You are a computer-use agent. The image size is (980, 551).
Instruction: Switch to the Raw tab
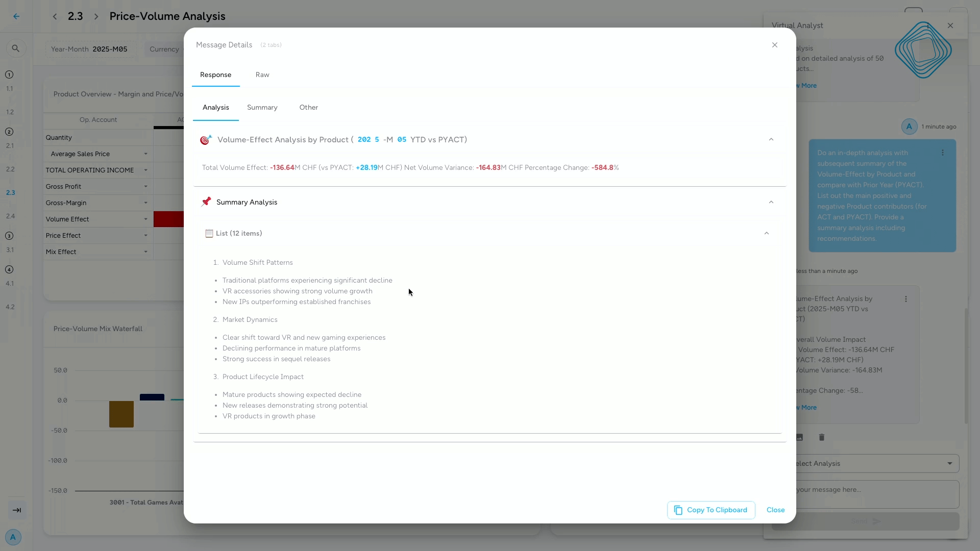(x=262, y=74)
